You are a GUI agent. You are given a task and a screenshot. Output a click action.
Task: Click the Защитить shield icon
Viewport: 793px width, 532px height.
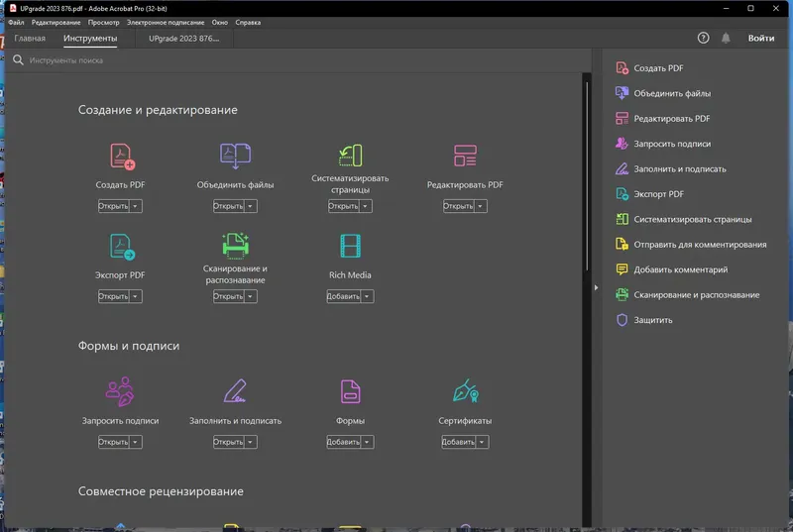623,320
